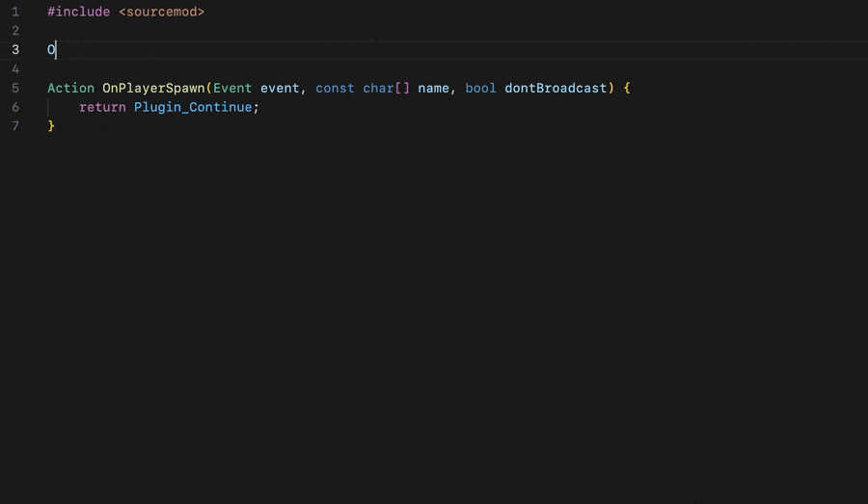Click the Event parameter type
This screenshot has width=868, height=504.
click(232, 88)
